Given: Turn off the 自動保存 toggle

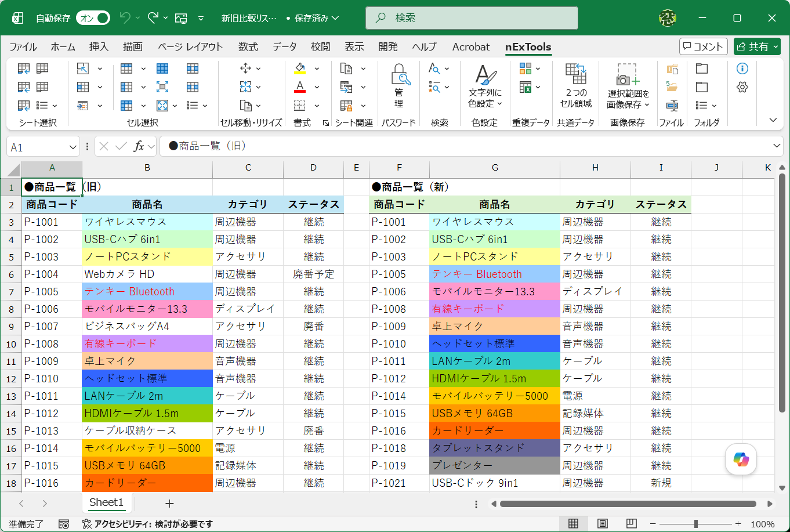Looking at the screenshot, I should click(x=93, y=18).
